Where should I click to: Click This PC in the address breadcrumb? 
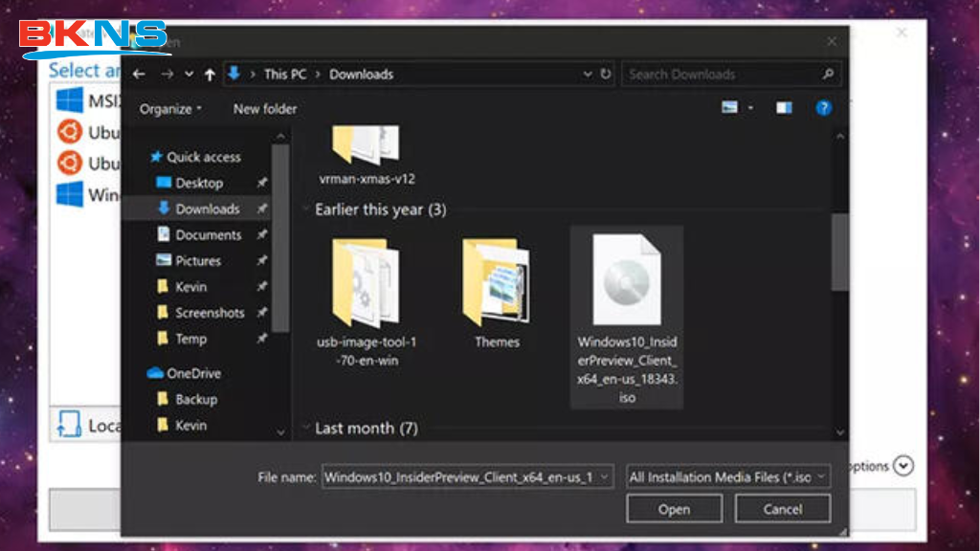pyautogui.click(x=284, y=74)
